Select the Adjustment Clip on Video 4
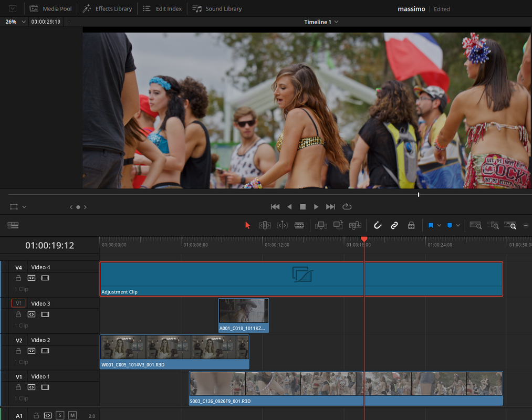The image size is (532, 420). coord(301,279)
